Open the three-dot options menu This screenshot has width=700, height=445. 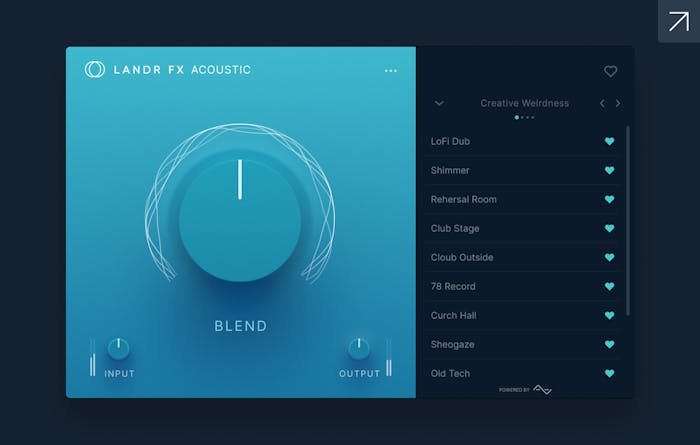(x=390, y=71)
